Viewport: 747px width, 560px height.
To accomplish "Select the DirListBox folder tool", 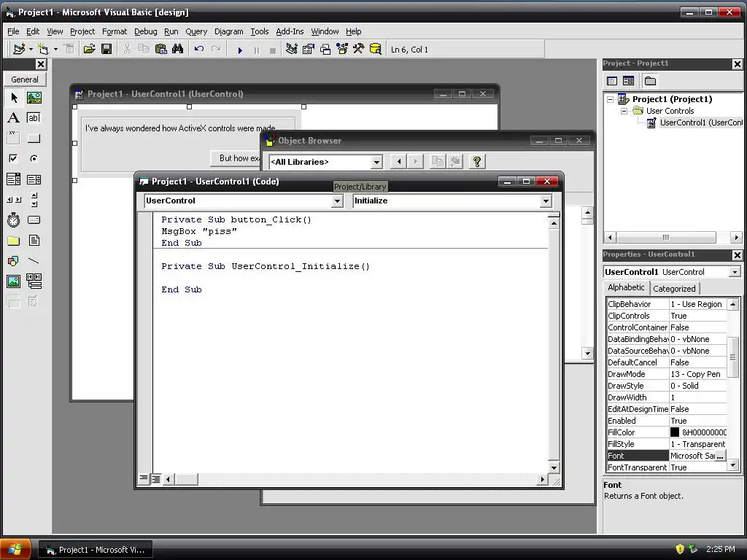I will (14, 241).
